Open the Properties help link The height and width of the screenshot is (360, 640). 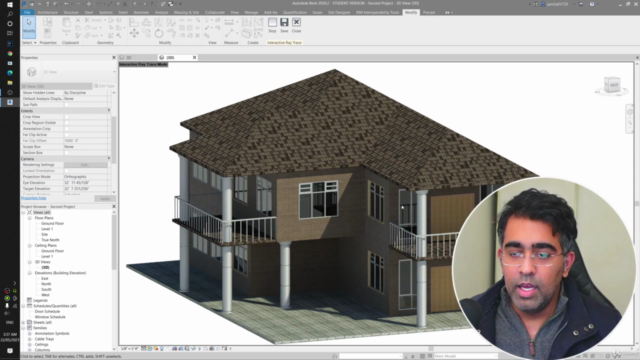pos(33,198)
